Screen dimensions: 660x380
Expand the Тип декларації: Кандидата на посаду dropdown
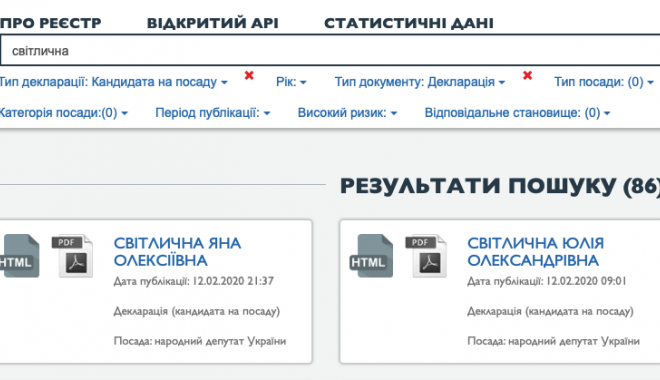pyautogui.click(x=113, y=82)
